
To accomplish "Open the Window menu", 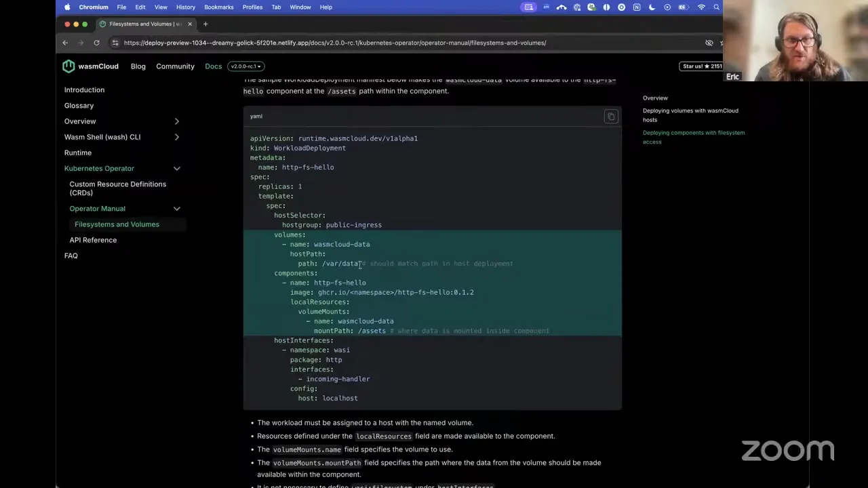I will [300, 7].
